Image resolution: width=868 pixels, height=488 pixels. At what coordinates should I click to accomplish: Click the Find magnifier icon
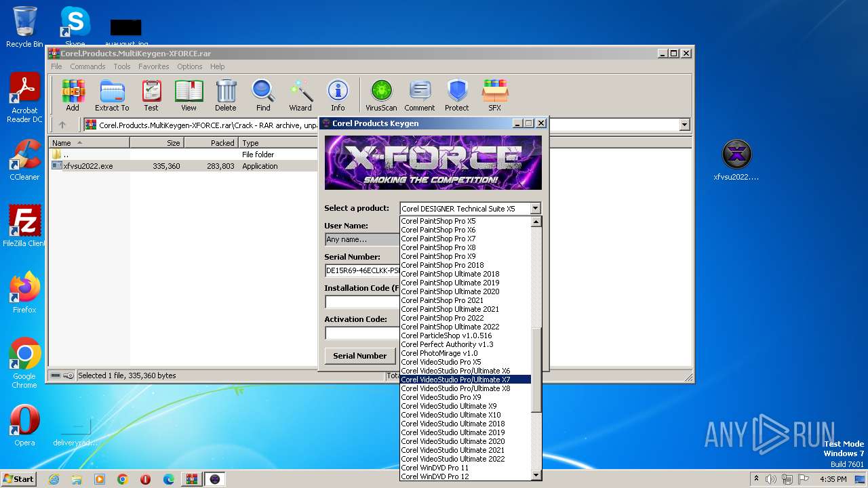263,95
